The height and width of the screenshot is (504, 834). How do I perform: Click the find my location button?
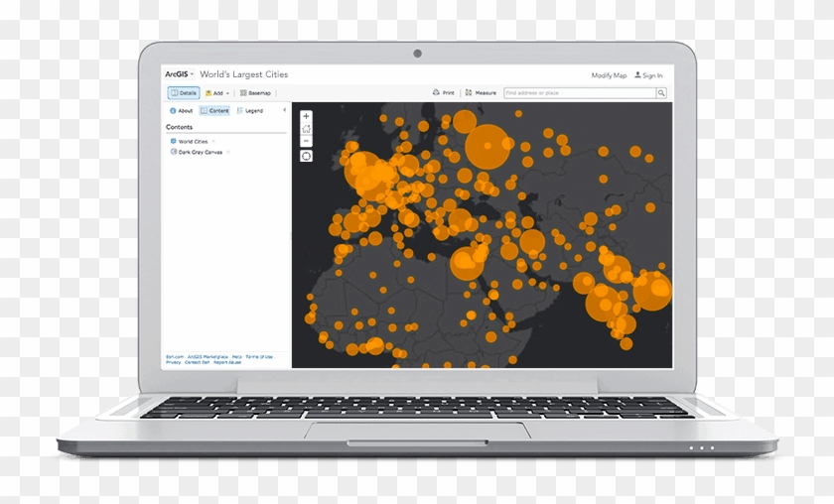tap(306, 156)
